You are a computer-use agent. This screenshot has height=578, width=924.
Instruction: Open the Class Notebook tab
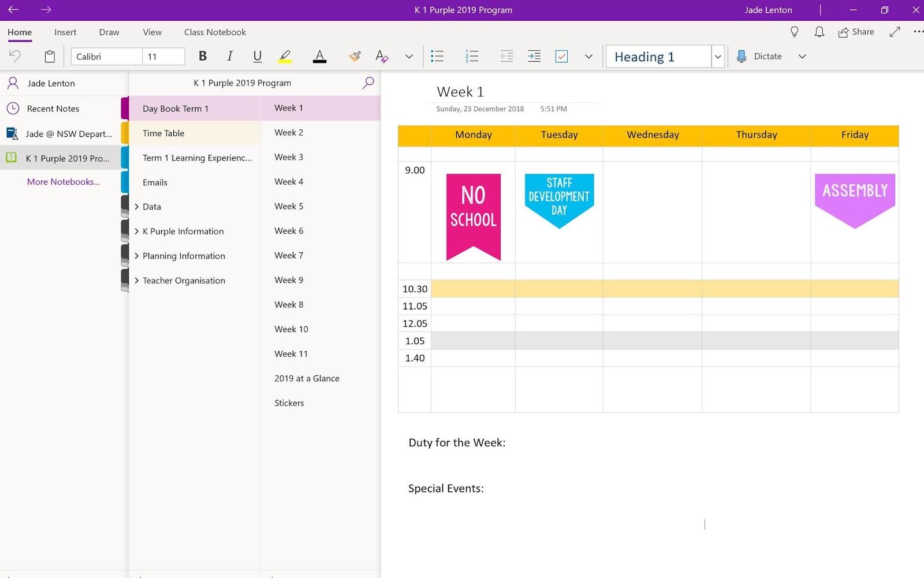[x=214, y=32]
